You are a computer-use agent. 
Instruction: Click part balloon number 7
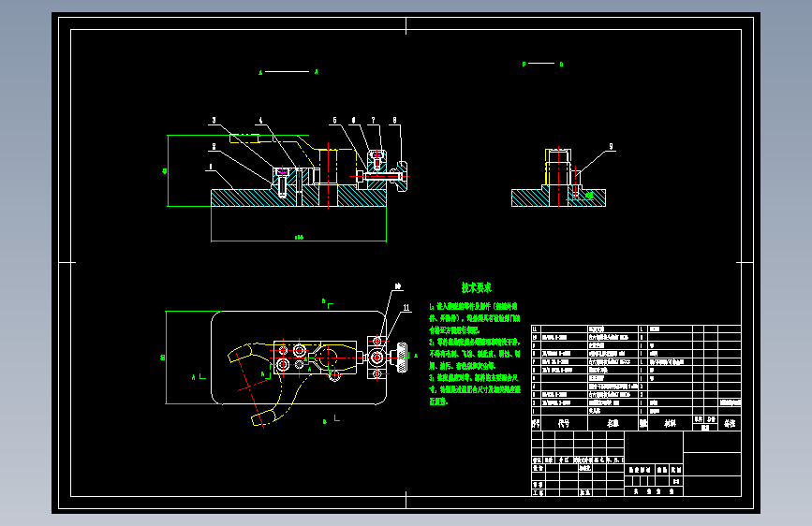pos(373,120)
